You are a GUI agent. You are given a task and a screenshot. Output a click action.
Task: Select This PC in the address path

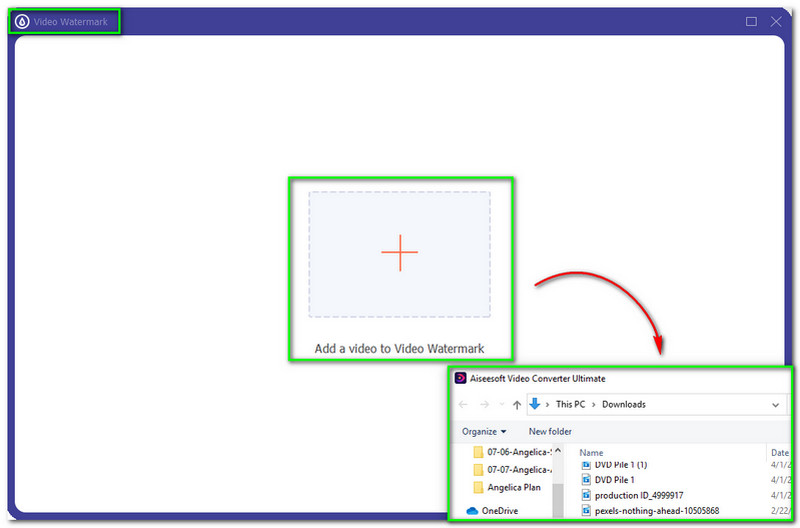pyautogui.click(x=570, y=405)
